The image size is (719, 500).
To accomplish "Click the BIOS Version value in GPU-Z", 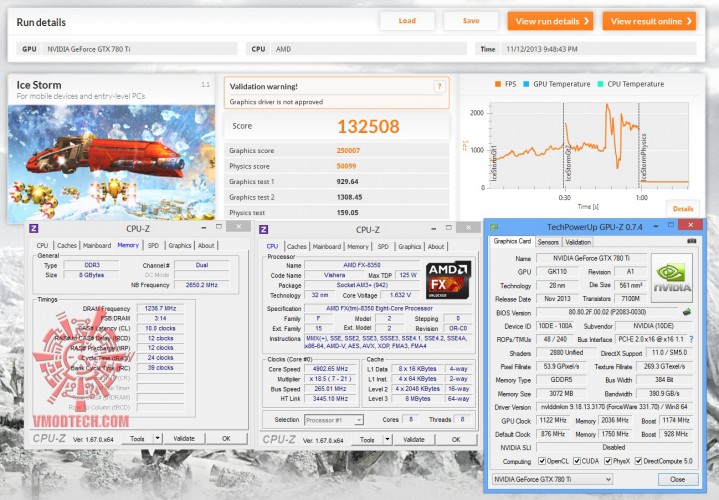I will coord(607,312).
